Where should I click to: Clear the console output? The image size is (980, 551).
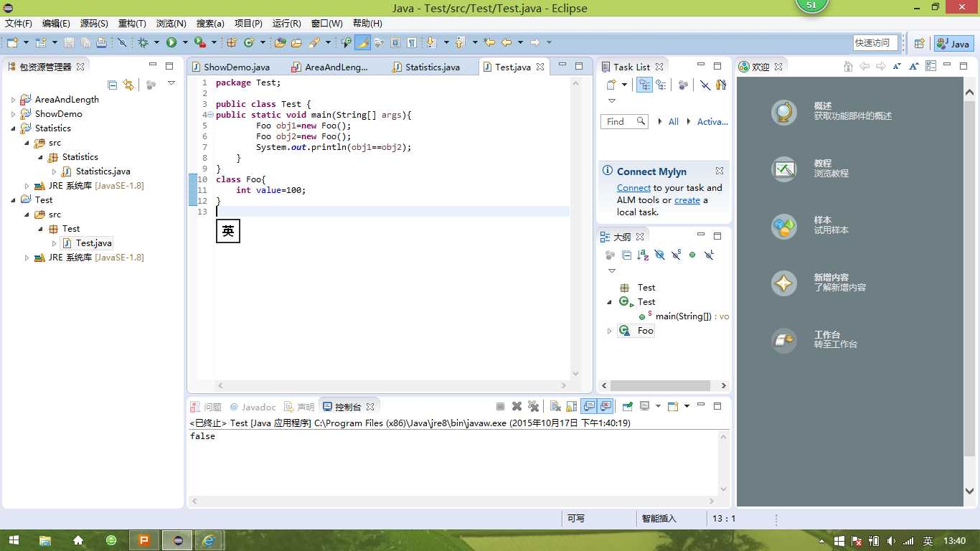(x=555, y=407)
